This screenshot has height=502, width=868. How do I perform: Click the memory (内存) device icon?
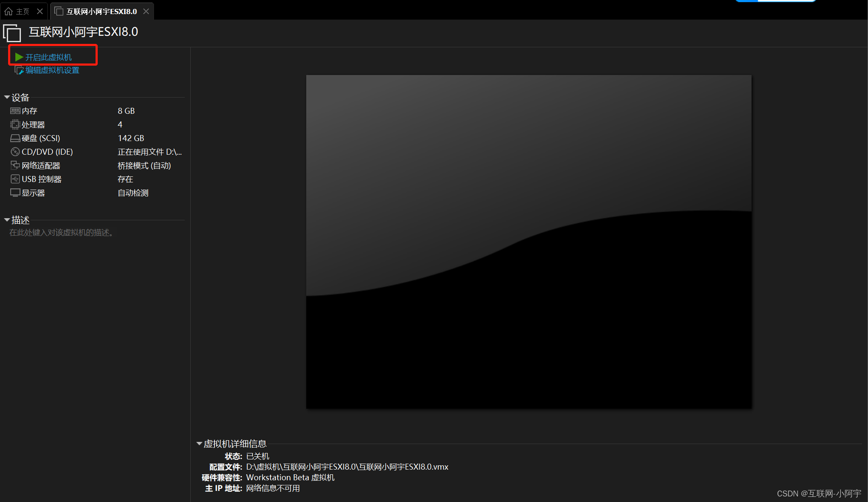15,111
